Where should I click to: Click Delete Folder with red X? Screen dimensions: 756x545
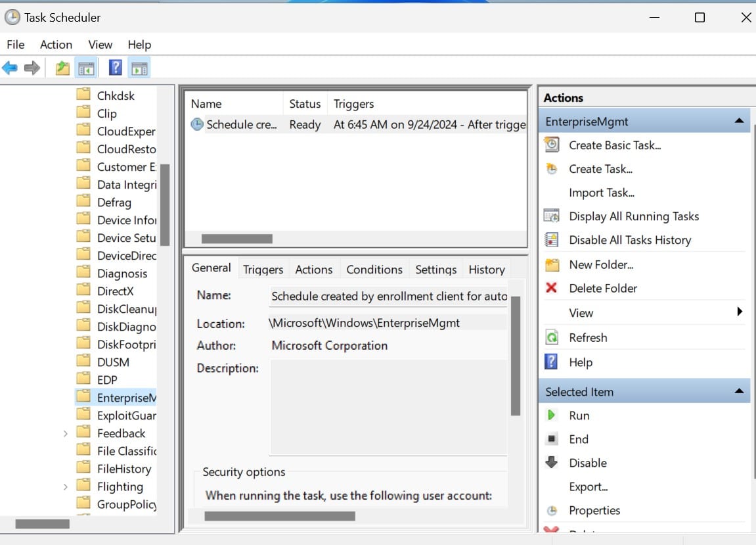coord(602,288)
